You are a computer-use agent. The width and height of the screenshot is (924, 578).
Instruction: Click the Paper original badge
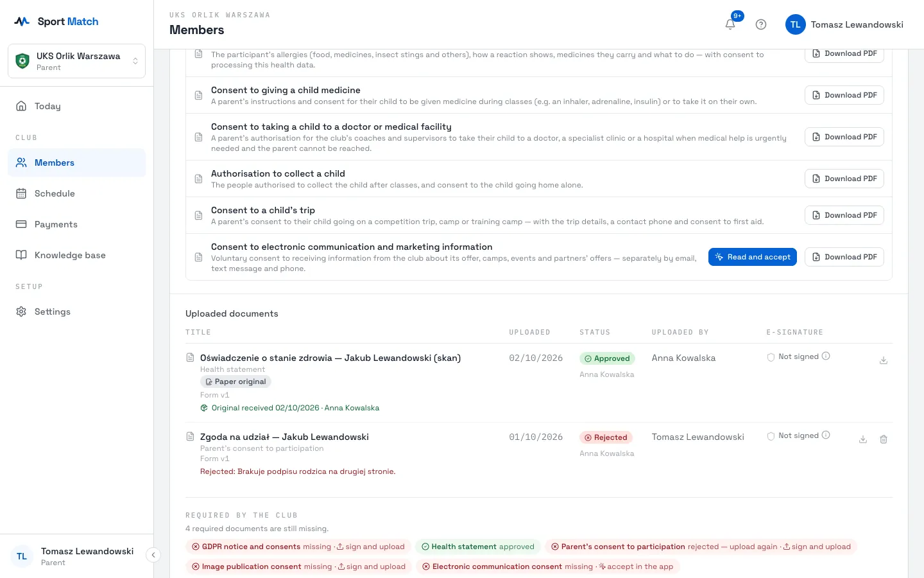(235, 381)
